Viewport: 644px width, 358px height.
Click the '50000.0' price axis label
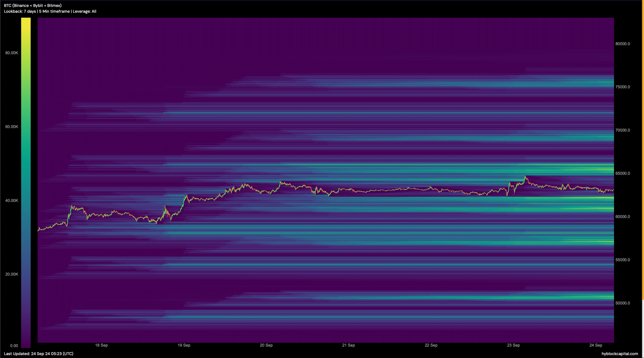point(623,303)
